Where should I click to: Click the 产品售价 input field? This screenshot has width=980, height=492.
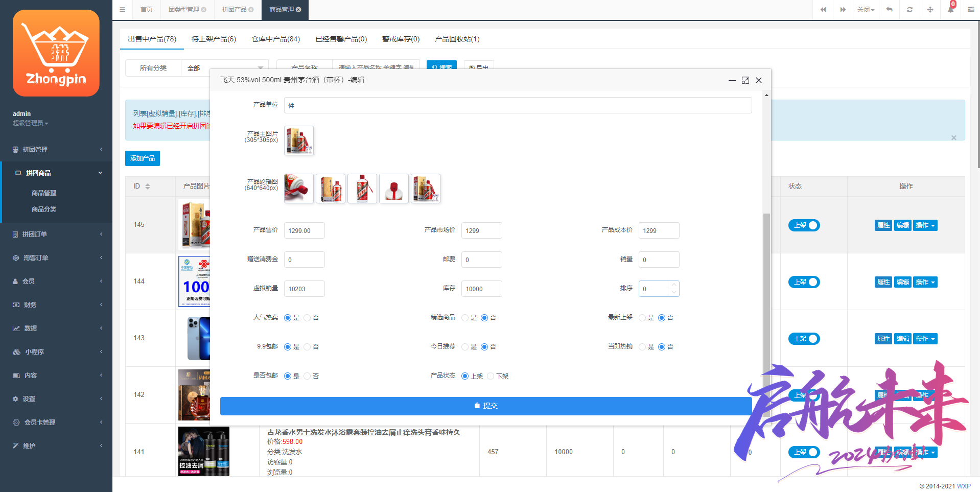pyautogui.click(x=304, y=230)
